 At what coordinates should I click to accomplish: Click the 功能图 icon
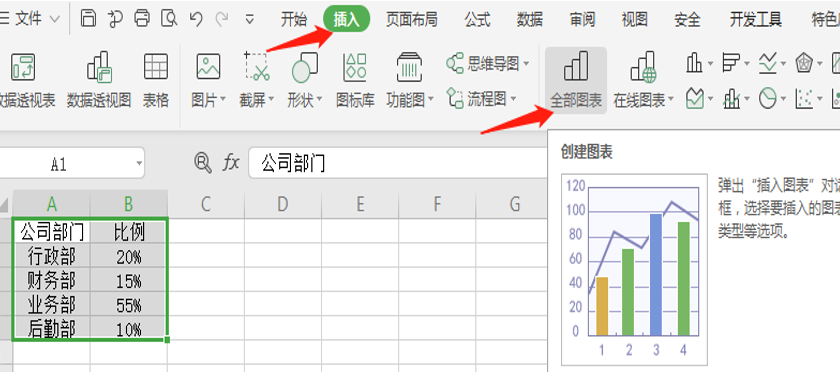pyautogui.click(x=409, y=66)
